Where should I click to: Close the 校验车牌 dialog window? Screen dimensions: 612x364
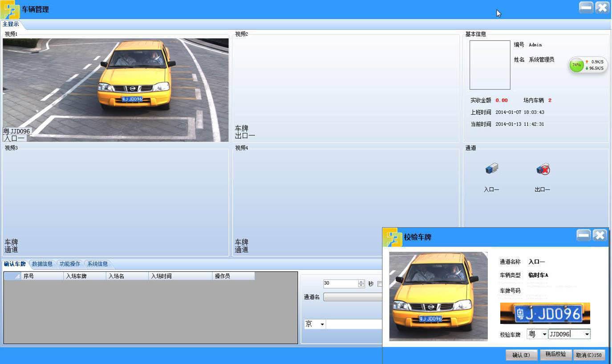pos(600,235)
